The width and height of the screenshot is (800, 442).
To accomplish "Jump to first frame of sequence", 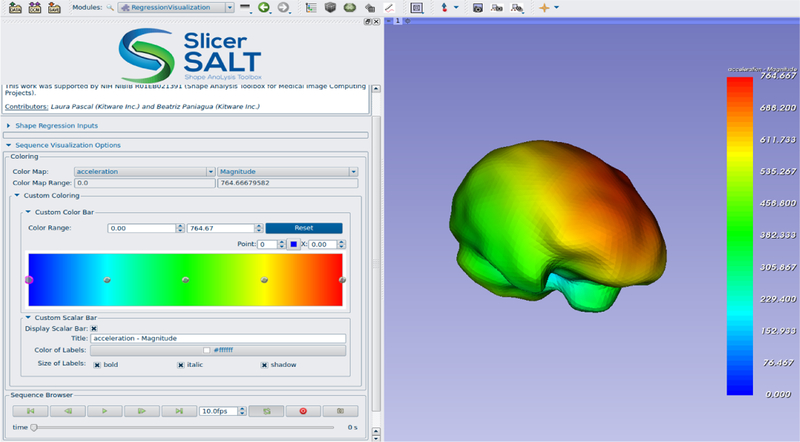I will 30,411.
